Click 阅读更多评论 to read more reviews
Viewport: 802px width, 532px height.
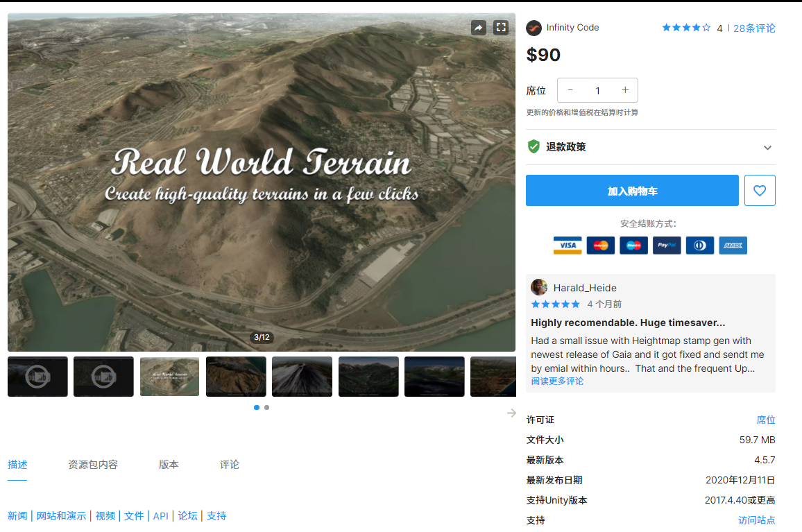coord(557,381)
